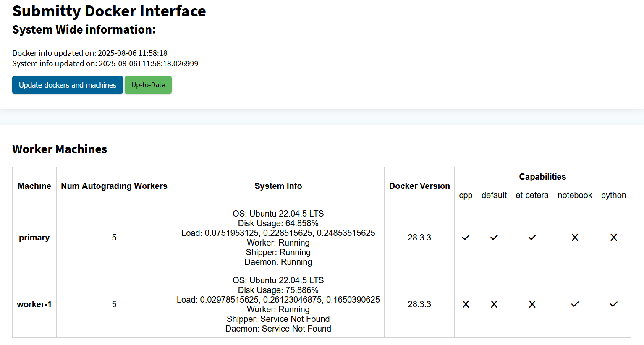Click the notebook checkmark for worker-1

point(575,304)
